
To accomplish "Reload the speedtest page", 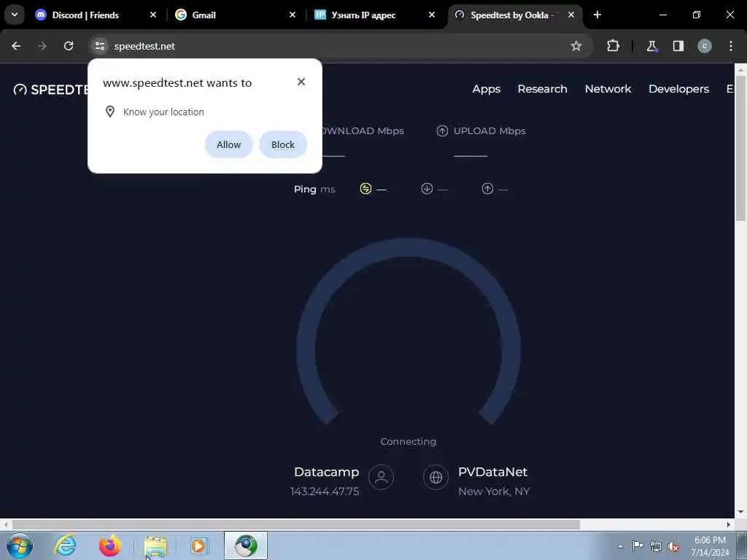I will (69, 46).
